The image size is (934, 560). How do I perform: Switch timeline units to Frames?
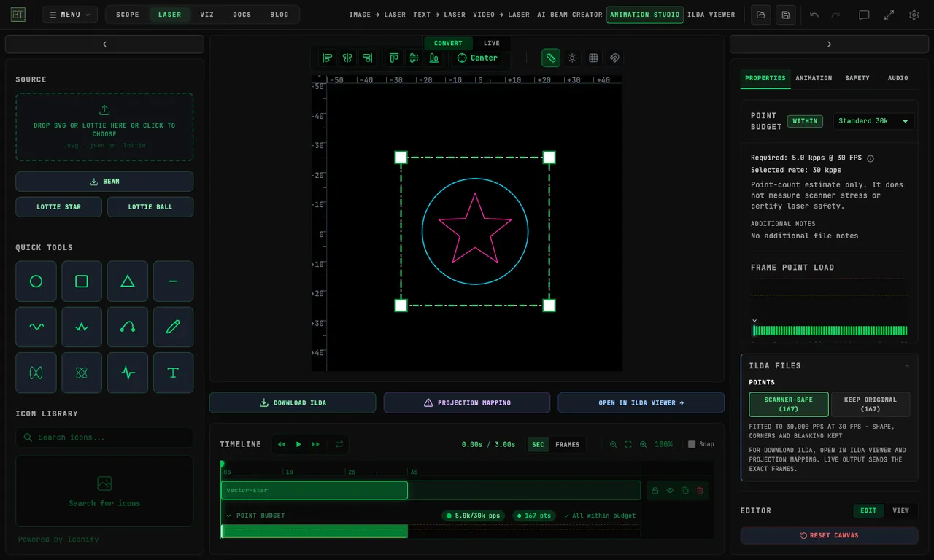click(568, 444)
